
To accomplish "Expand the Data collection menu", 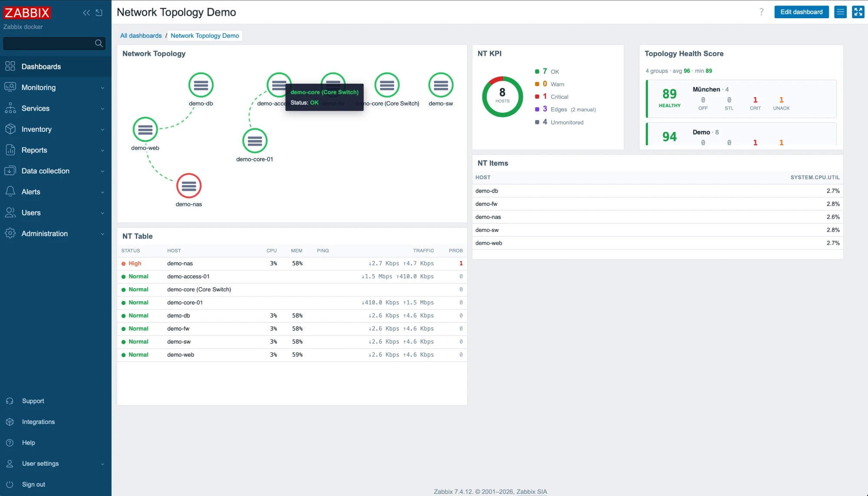I will 56,171.
